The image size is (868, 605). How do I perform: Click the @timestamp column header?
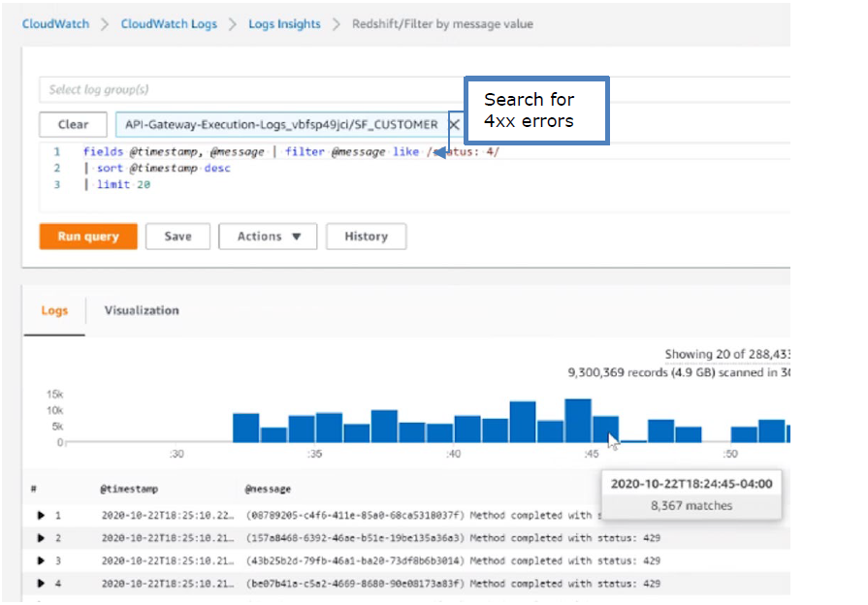(129, 490)
